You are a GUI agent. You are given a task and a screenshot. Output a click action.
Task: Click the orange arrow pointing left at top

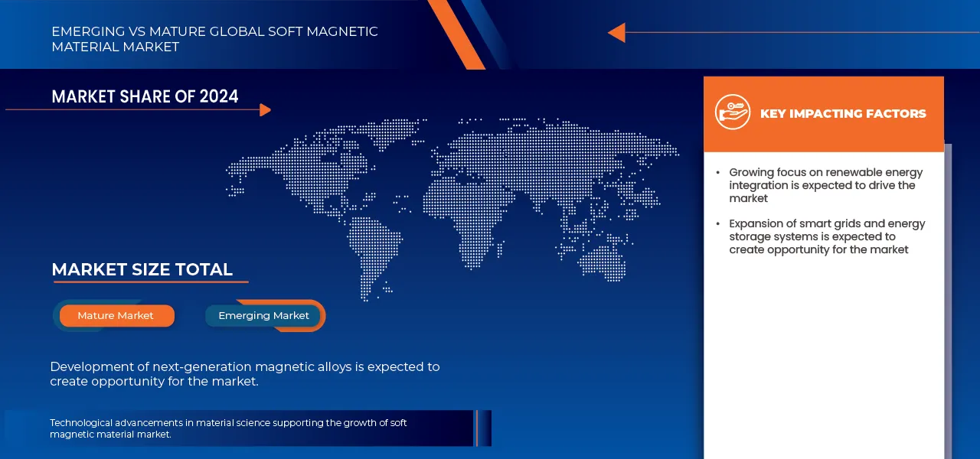(617, 32)
